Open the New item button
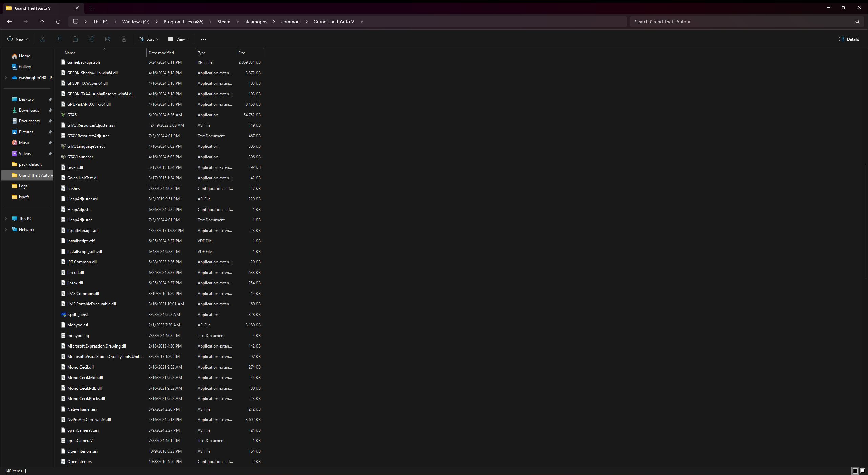 click(18, 39)
